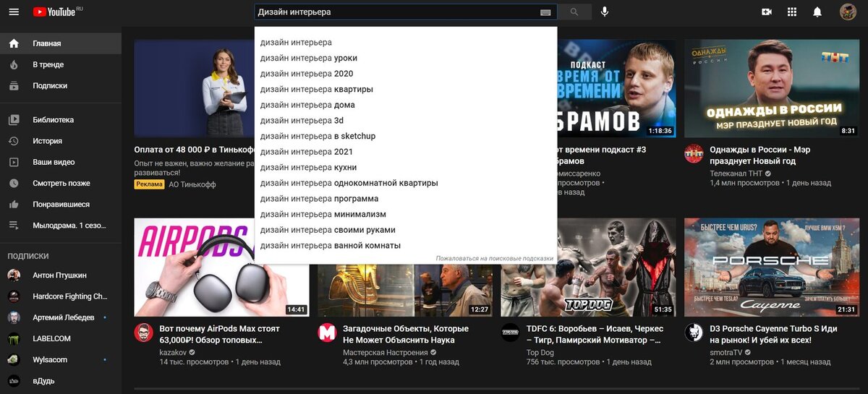The width and height of the screenshot is (868, 394).
Task: Select the first suggestion дизайн интерьера
Action: (x=406, y=43)
